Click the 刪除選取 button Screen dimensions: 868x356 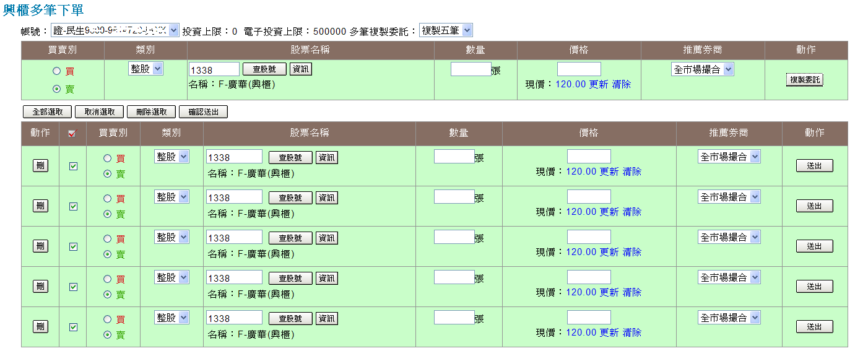[x=151, y=112]
